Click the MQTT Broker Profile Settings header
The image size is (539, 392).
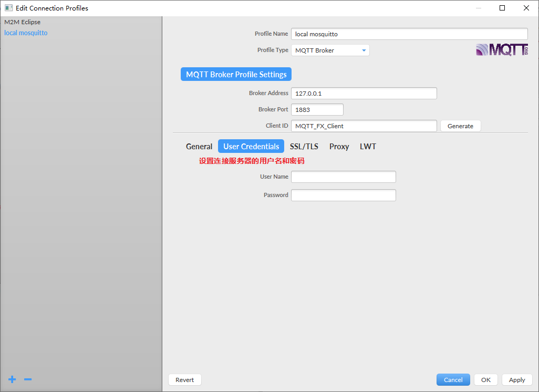236,74
